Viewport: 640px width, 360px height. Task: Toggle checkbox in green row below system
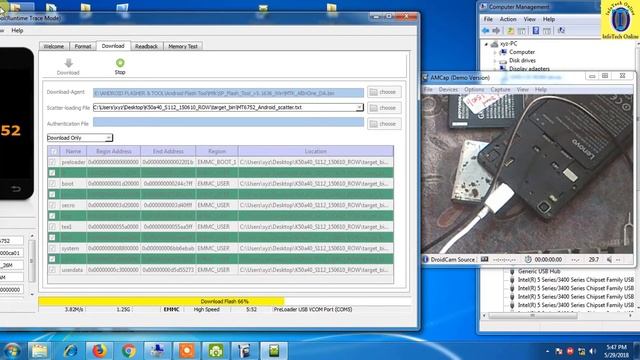pos(52,259)
